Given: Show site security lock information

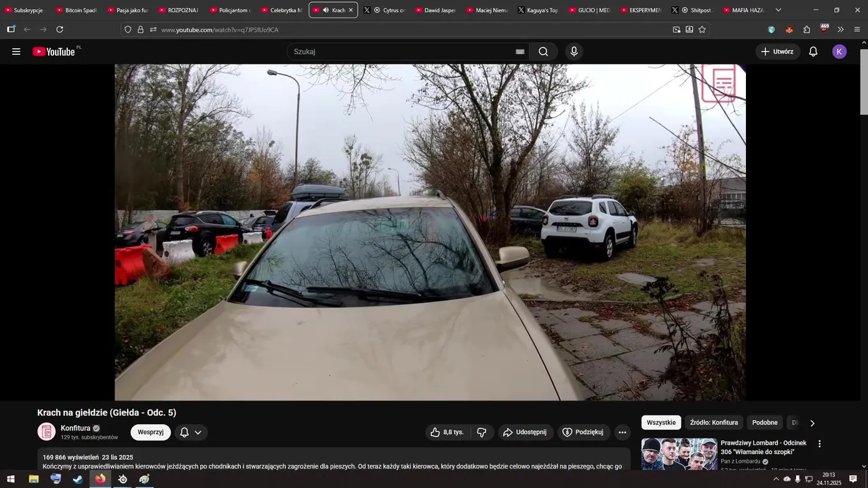Looking at the screenshot, I should click(x=140, y=30).
